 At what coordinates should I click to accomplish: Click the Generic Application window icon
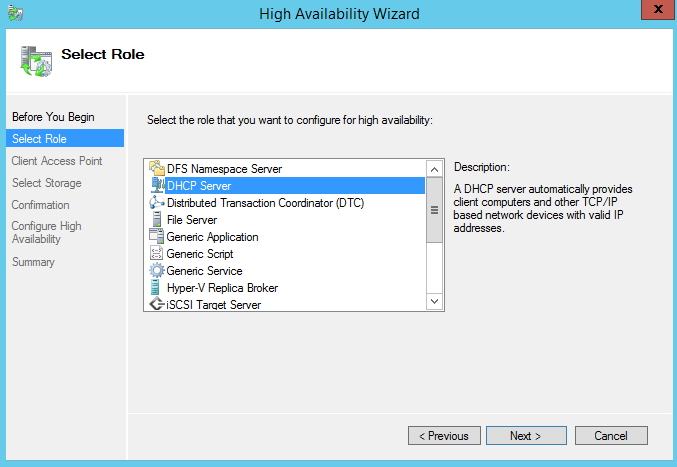click(x=156, y=236)
